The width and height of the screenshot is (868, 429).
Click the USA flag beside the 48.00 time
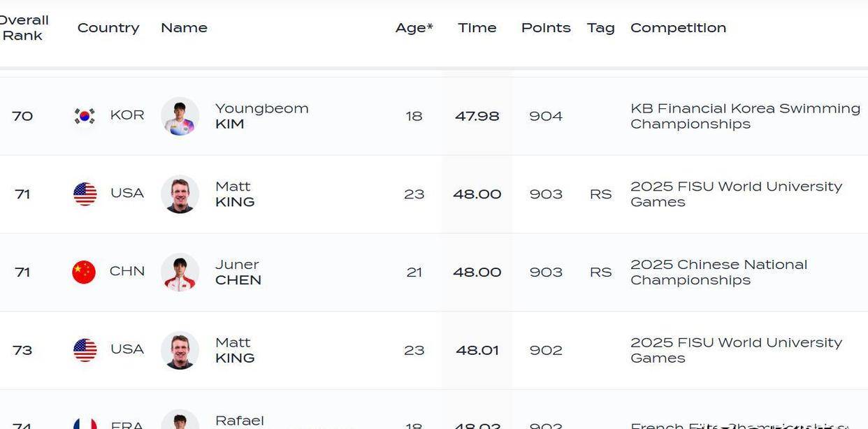coord(85,194)
